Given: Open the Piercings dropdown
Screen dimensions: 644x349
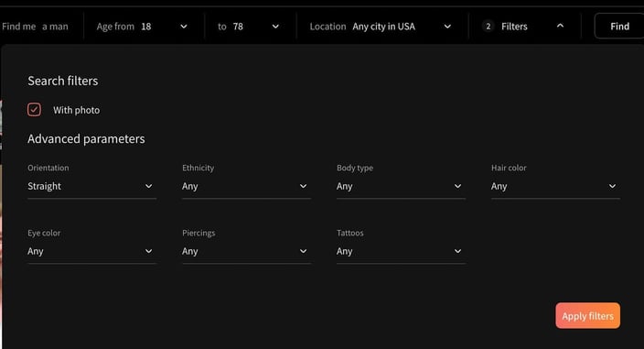Looking at the screenshot, I should coord(246,251).
